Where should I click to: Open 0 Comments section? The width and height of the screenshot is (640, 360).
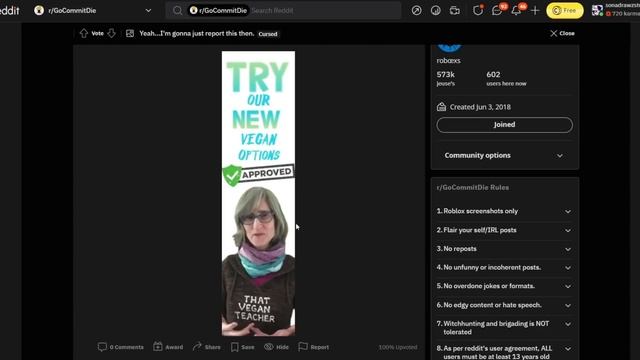[121, 347]
